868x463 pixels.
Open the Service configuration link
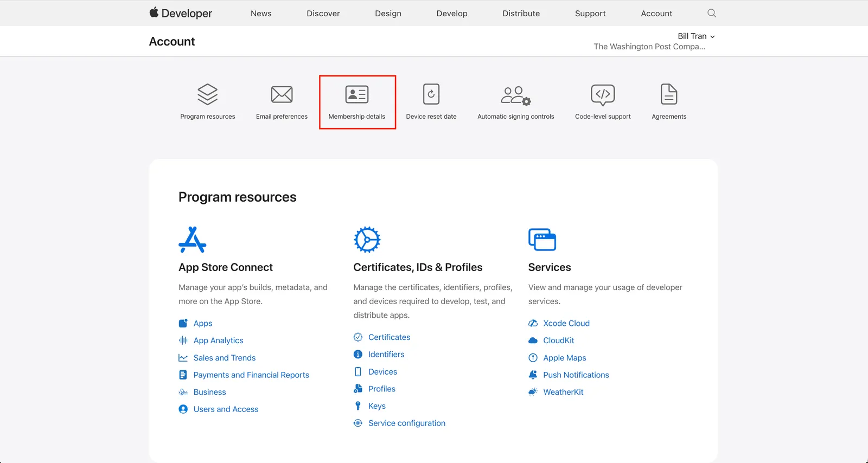pos(407,423)
